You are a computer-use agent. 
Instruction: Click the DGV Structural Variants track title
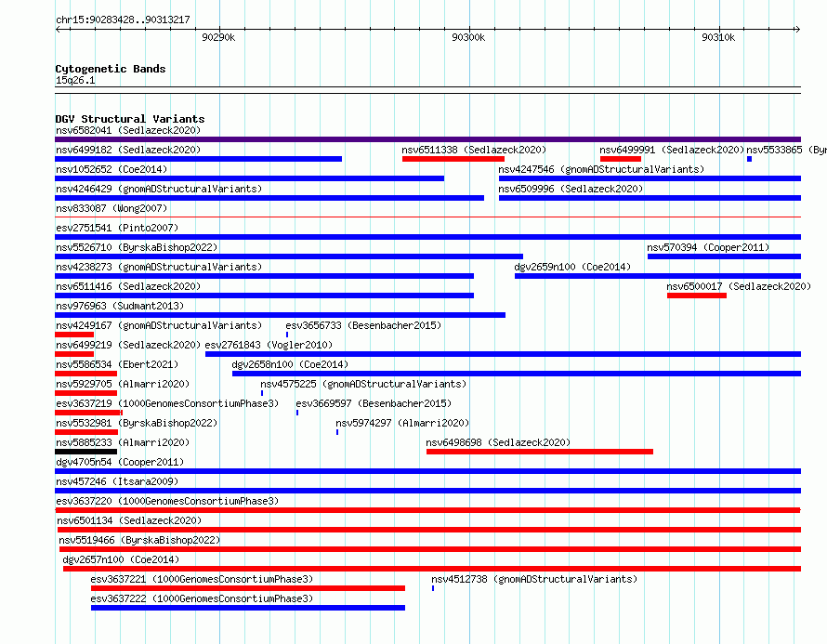click(130, 119)
